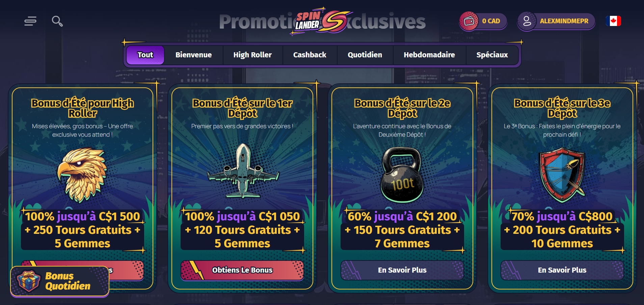
Task: Click the golden eagle bonus image
Action: click(82, 175)
